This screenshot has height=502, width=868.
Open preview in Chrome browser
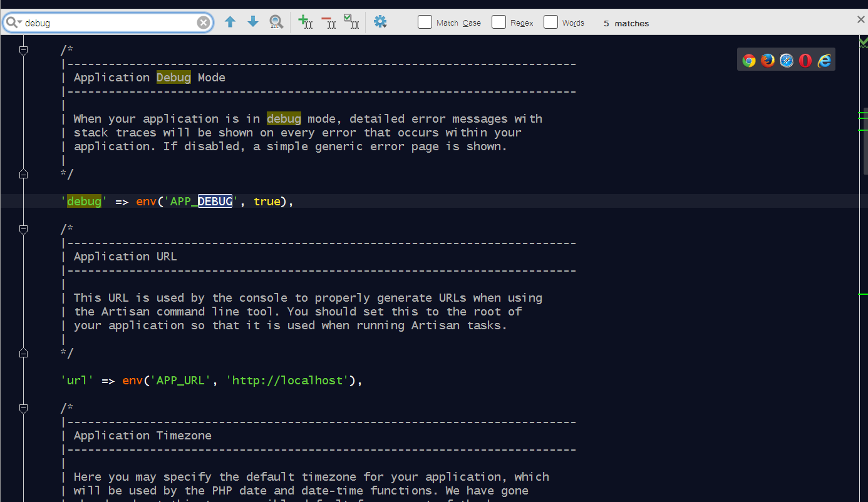click(x=749, y=60)
